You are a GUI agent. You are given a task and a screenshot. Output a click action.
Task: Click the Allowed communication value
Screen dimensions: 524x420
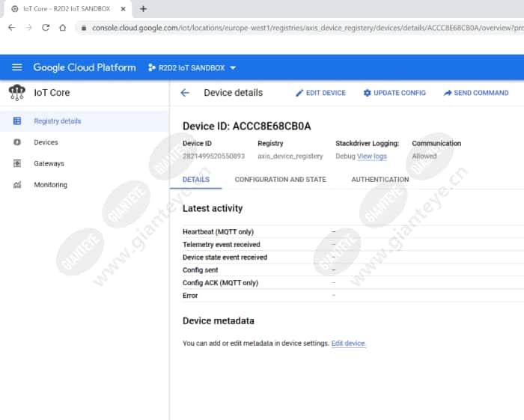click(x=424, y=156)
